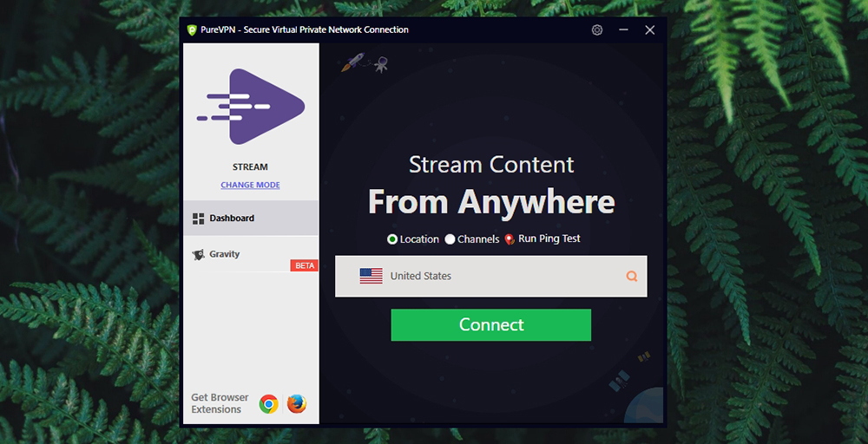
Task: Click the red ping test pin icon
Action: point(510,239)
